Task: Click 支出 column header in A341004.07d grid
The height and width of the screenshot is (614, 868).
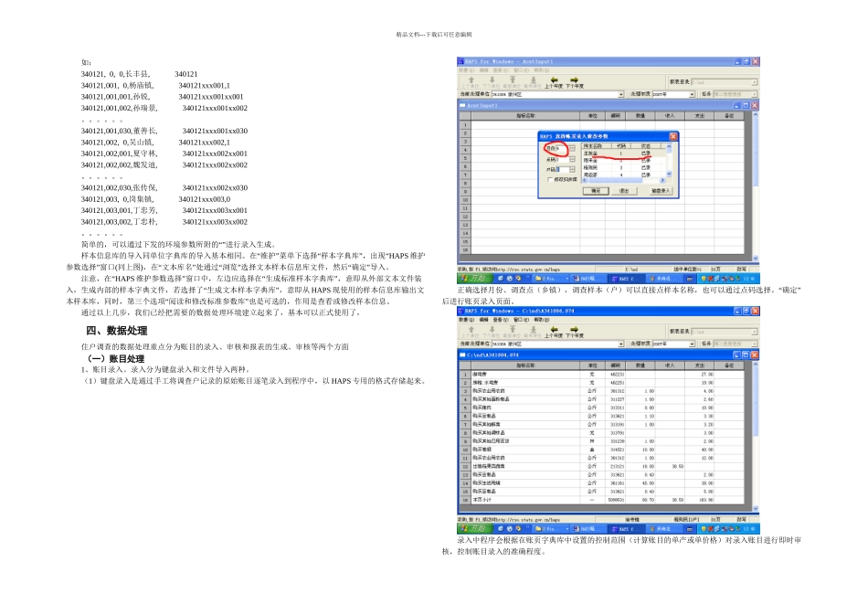Action: (x=700, y=365)
